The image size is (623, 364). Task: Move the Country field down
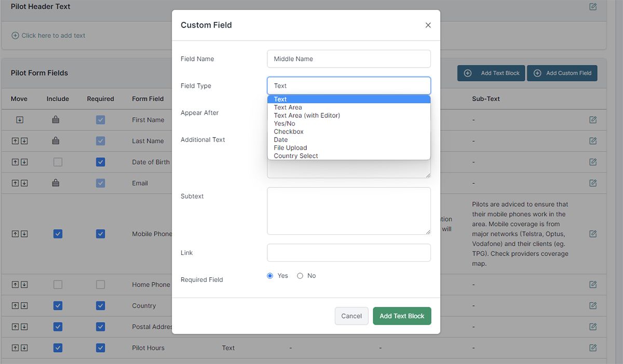click(x=24, y=306)
